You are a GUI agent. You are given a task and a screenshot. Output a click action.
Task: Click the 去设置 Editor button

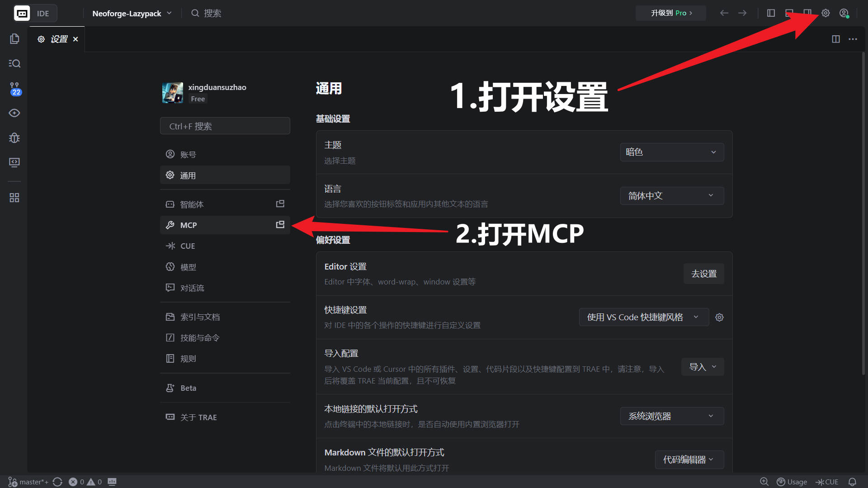[703, 274]
